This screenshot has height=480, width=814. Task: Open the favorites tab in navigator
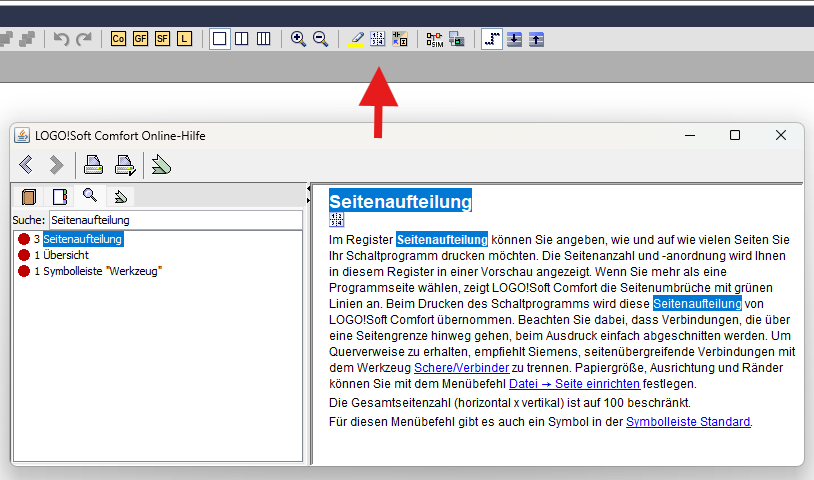tap(120, 197)
